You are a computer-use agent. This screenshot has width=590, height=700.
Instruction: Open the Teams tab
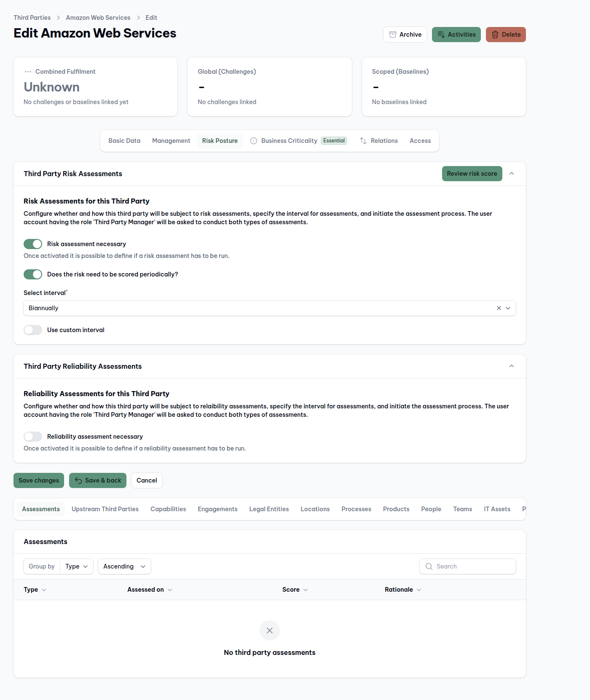[462, 509]
